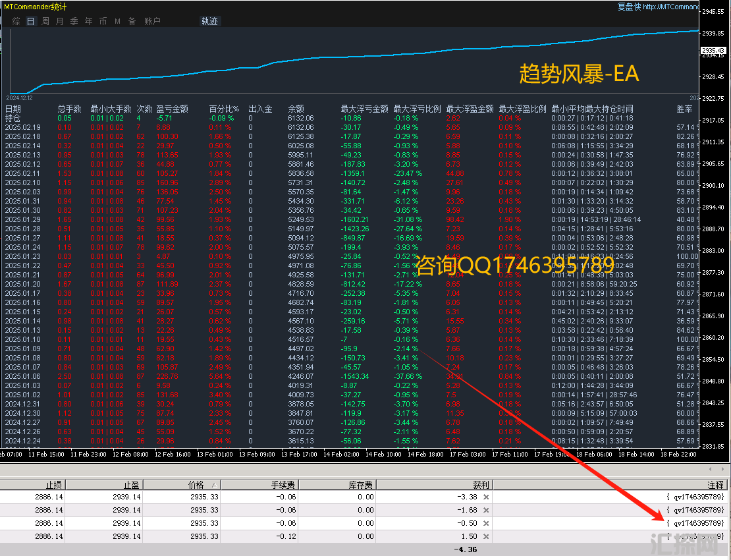Click the 出入金 column heading
Viewport: 731px width, 560px height.
[260, 109]
